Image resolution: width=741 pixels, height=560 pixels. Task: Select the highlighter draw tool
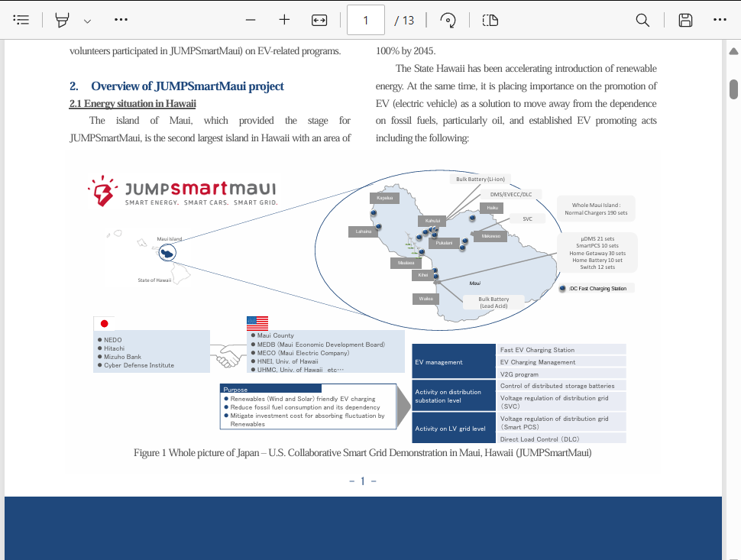point(62,20)
